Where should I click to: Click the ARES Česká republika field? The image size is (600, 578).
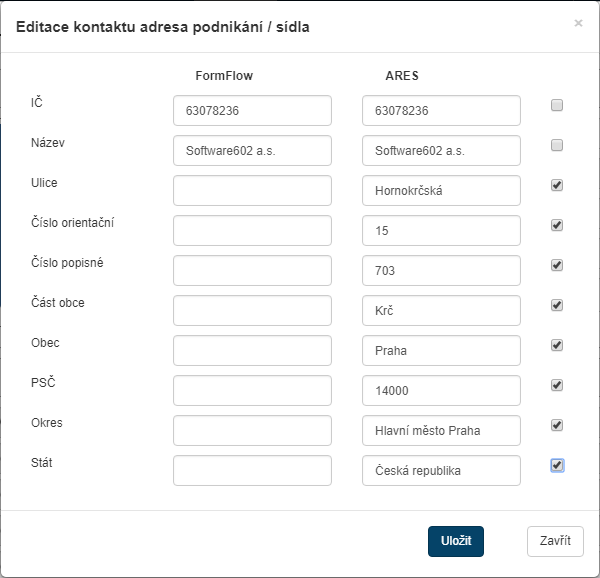[x=441, y=471]
